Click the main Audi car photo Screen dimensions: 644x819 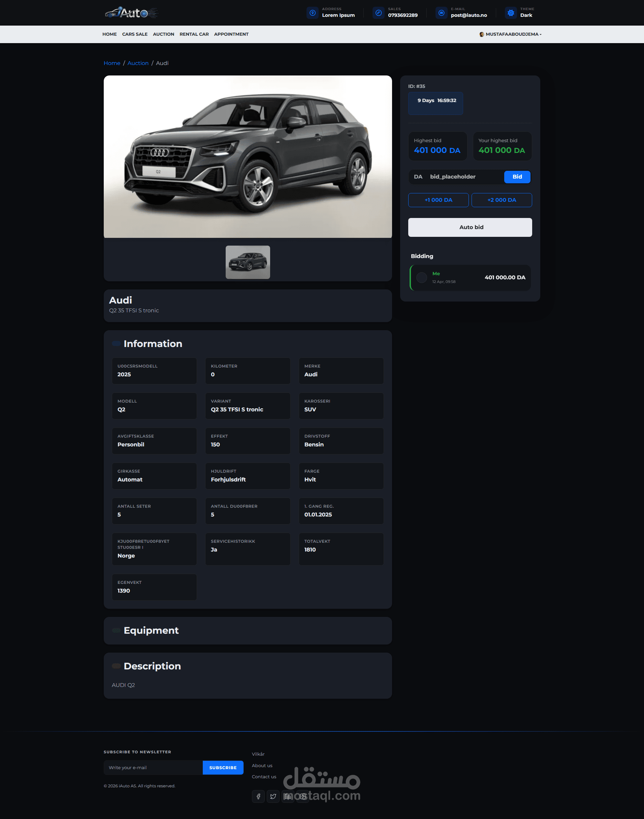(248, 156)
